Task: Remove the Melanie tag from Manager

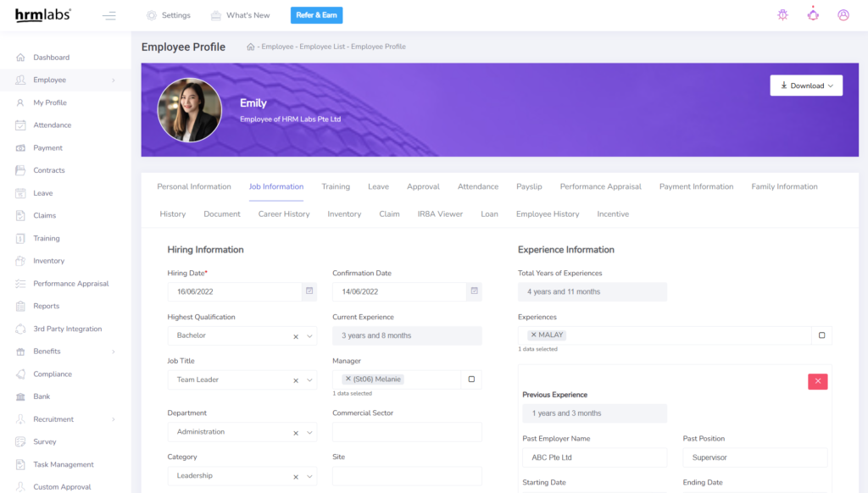Action: 348,379
